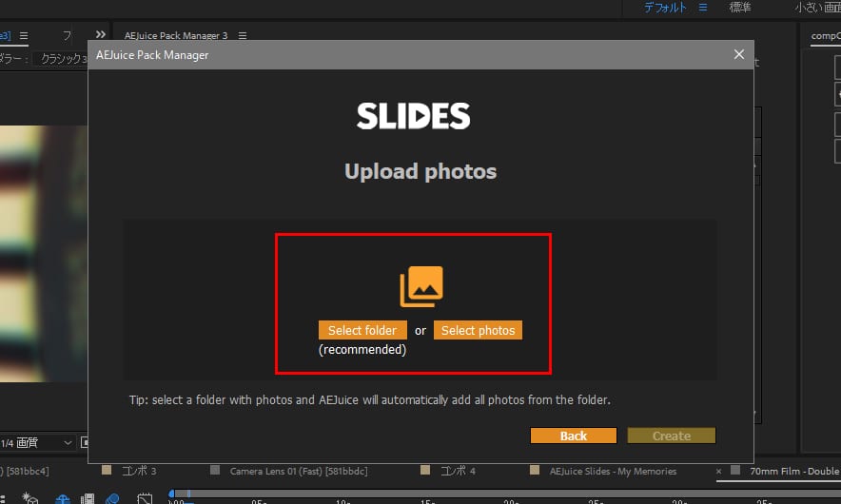The width and height of the screenshot is (841, 504).
Task: Toggle the shy layers switch icon
Action: [x=63, y=499]
